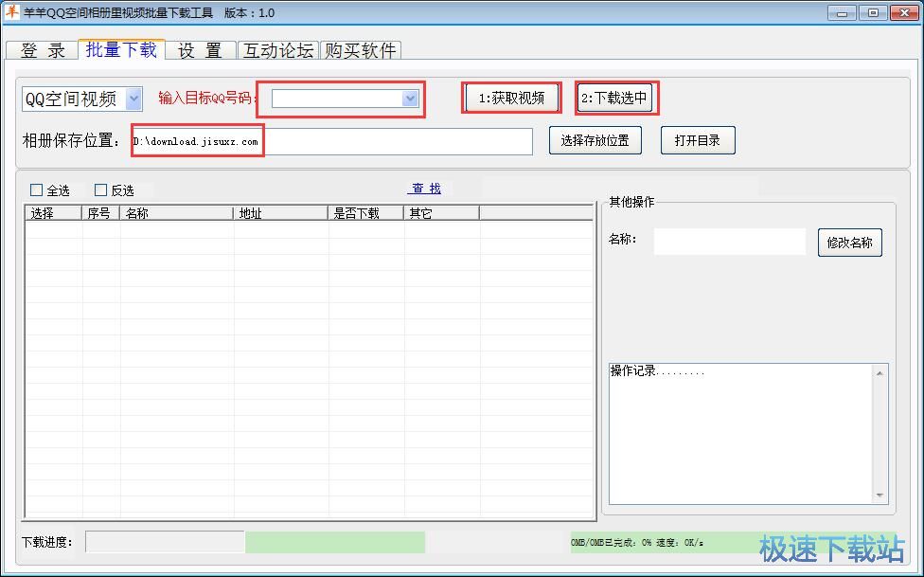The height and width of the screenshot is (577, 924).
Task: Click the 1:获取视频 button to fetch videos
Action: point(510,96)
